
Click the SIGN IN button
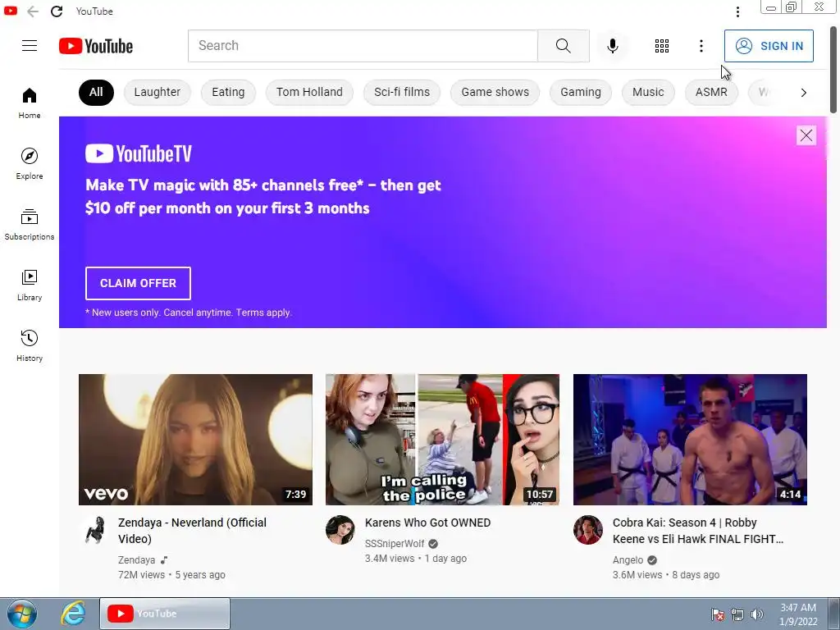[769, 46]
